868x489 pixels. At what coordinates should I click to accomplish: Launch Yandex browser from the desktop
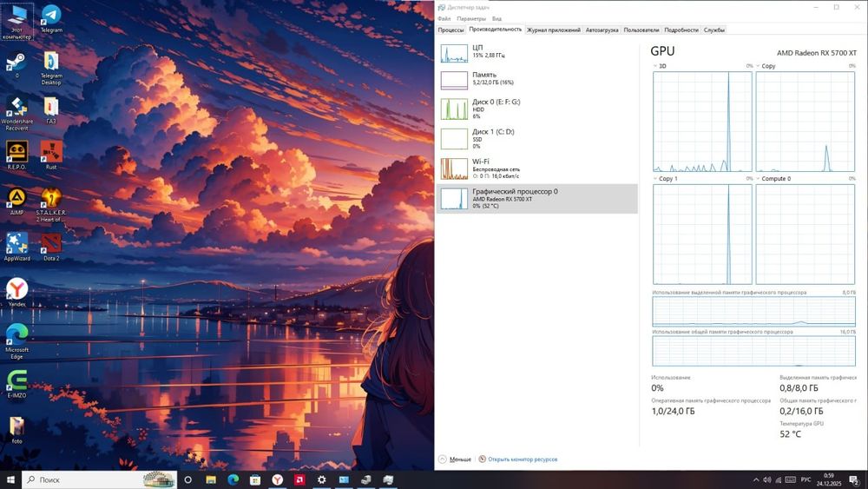pos(16,290)
